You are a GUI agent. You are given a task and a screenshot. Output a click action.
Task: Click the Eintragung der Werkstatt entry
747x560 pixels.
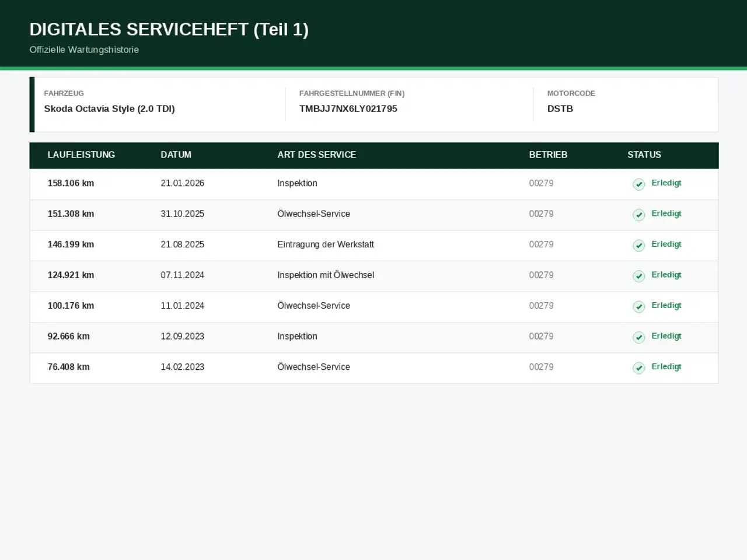click(x=326, y=244)
